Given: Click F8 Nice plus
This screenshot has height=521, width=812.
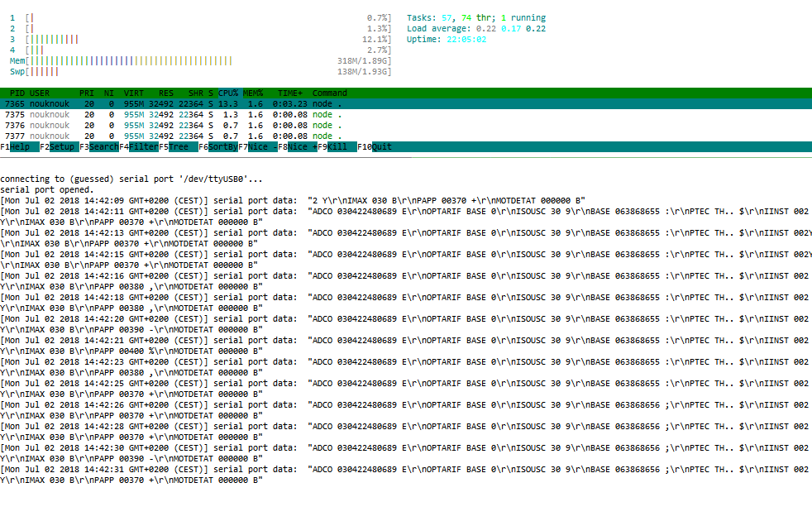Looking at the screenshot, I should 298,147.
